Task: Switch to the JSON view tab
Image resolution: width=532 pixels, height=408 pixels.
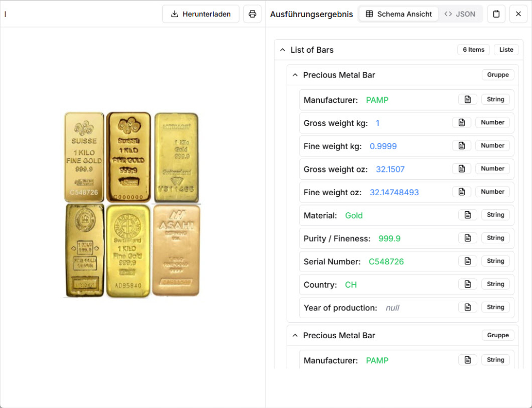Action: pyautogui.click(x=460, y=14)
